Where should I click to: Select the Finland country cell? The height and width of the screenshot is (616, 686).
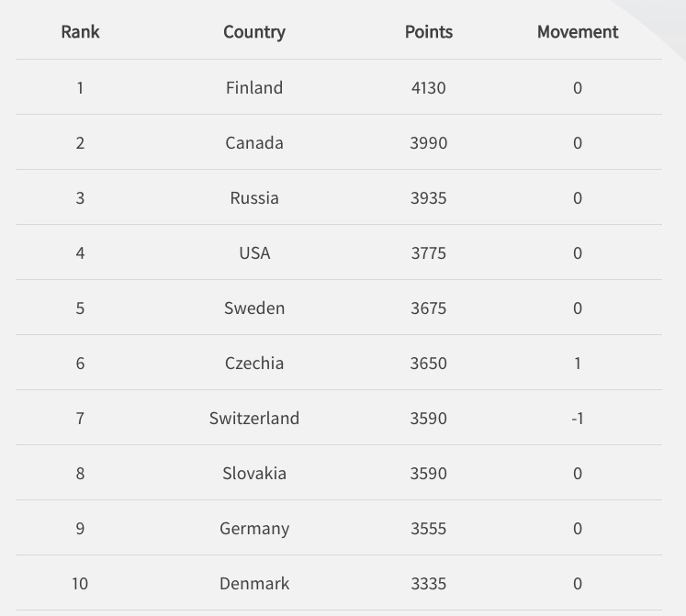(x=254, y=88)
